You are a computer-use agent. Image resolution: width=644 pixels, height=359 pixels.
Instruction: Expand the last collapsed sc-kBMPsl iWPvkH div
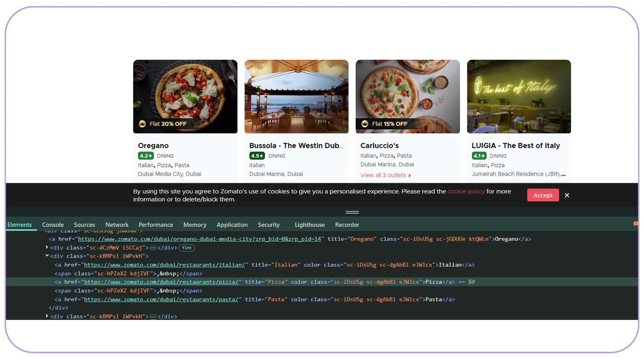pyautogui.click(x=47, y=316)
